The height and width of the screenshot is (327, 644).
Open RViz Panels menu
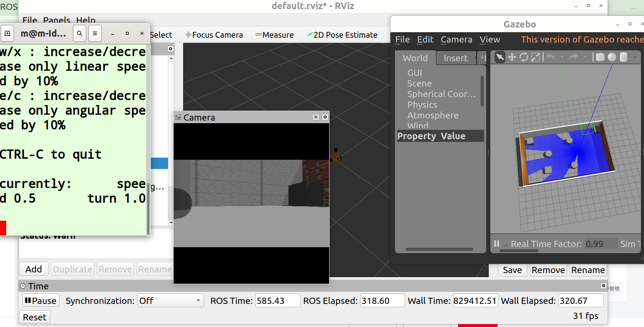point(57,20)
